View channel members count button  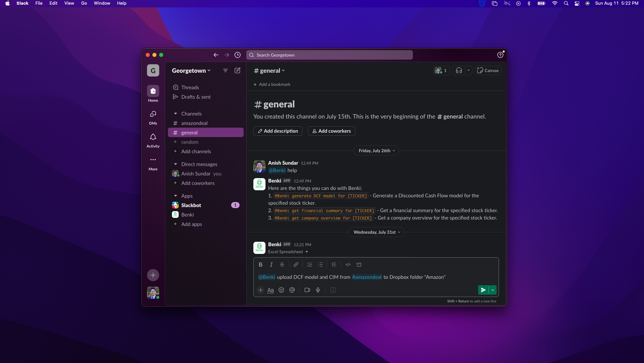pyautogui.click(x=441, y=70)
